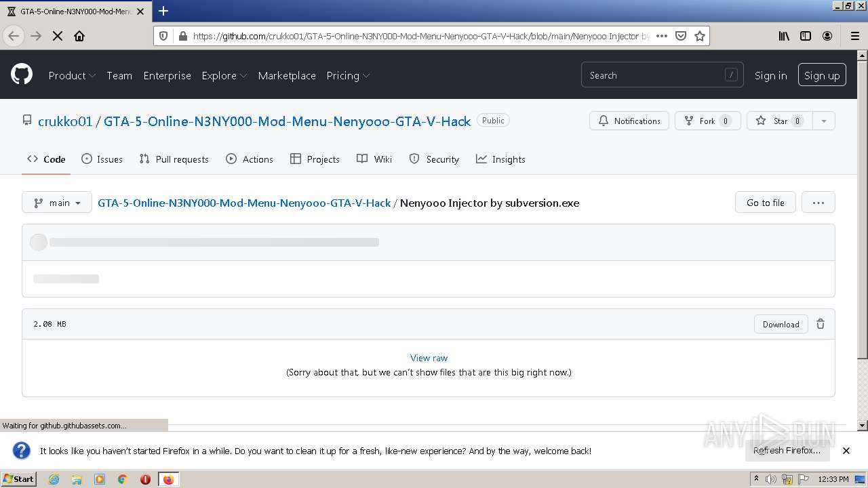Image resolution: width=868 pixels, height=488 pixels.
Task: Fork the repository
Action: 707,121
